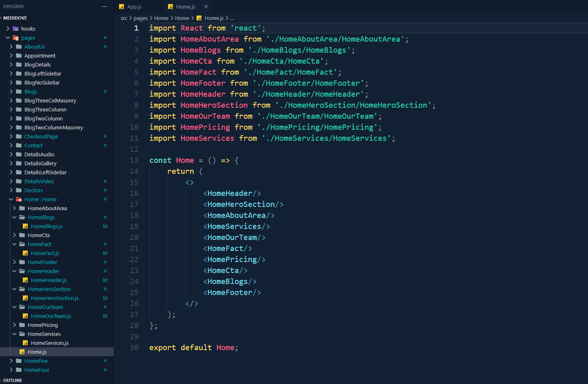Collapse the HomeOurTeam folder chevron
The height and width of the screenshot is (384, 588).
[14, 307]
